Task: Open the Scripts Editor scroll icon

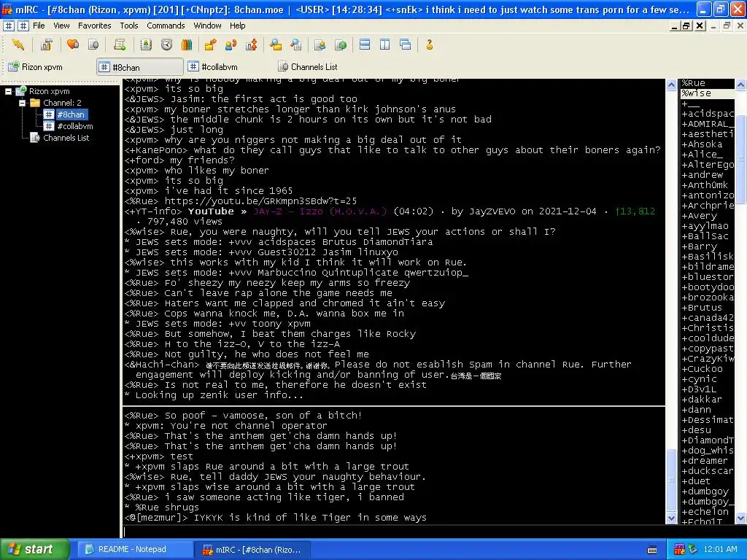Action: (x=120, y=44)
